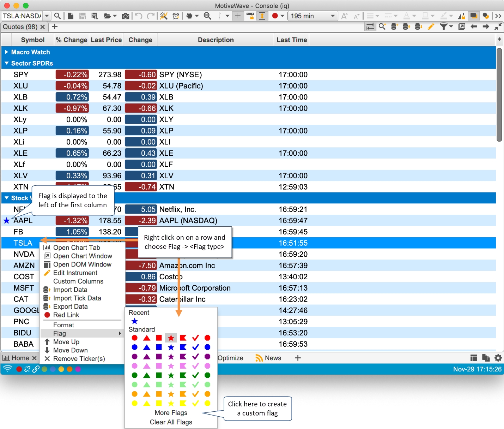Select the News tab at bottom
504x429 pixels.
click(x=268, y=358)
